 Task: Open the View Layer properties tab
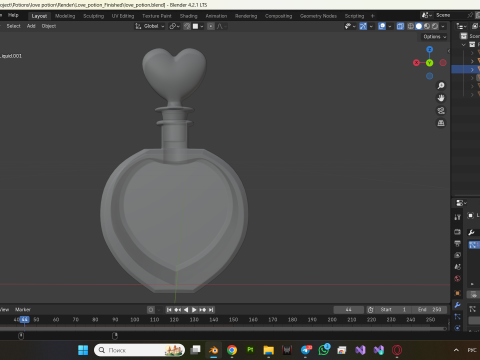point(457,255)
